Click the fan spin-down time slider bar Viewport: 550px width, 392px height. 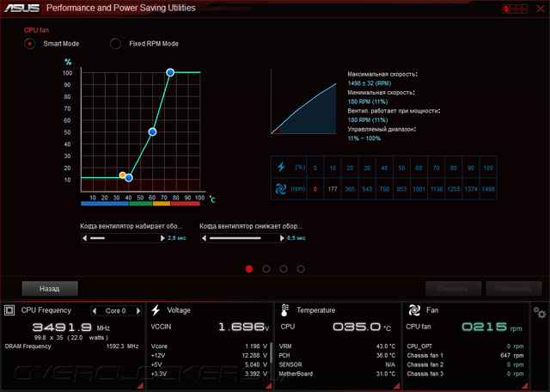[242, 238]
